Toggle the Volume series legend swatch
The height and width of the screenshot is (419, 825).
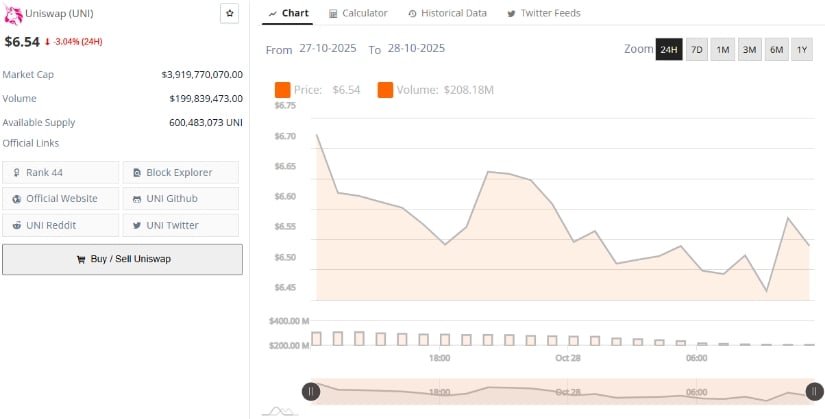coord(385,90)
